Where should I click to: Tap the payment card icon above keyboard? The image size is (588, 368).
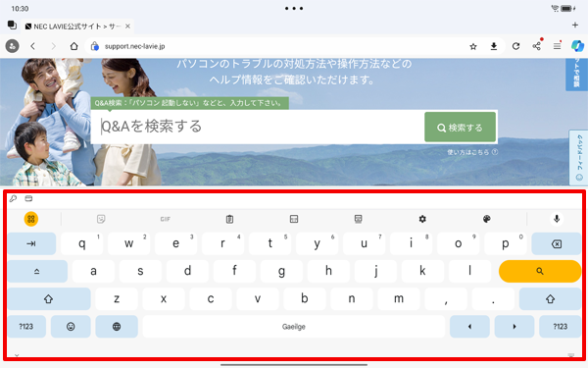[28, 198]
